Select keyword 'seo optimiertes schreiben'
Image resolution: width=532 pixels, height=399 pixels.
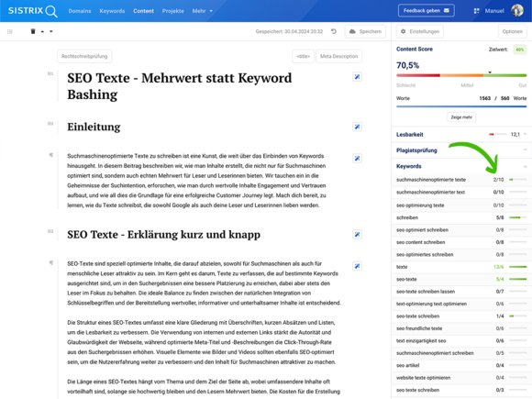tap(461, 254)
